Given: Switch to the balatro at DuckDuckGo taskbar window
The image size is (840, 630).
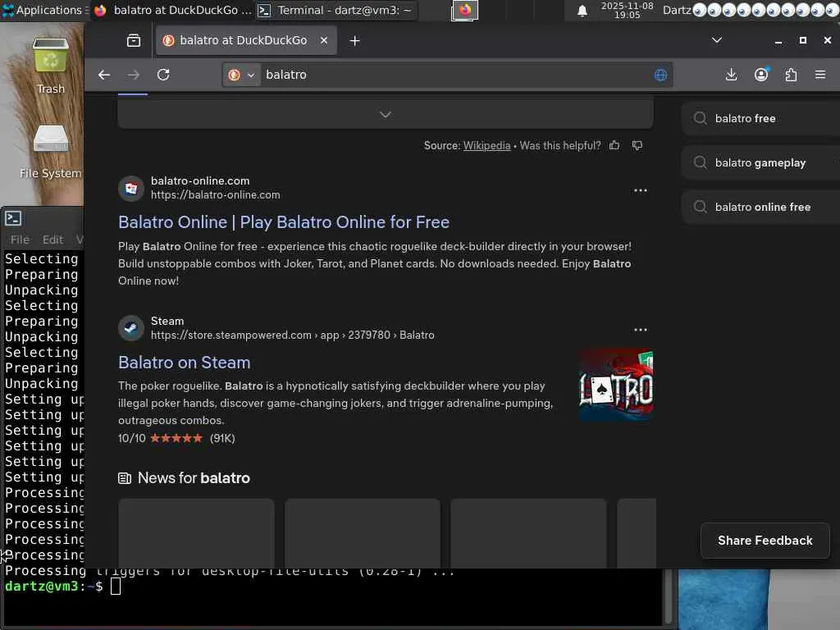Looking at the screenshot, I should [x=172, y=10].
